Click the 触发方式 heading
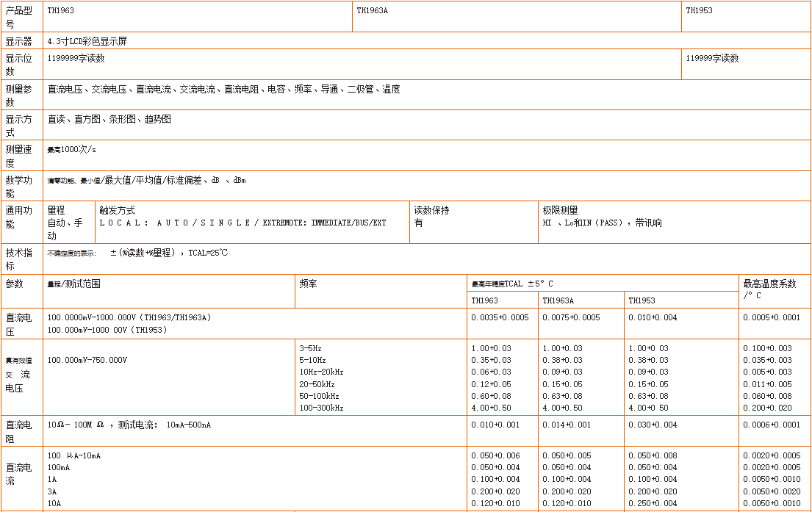Image resolution: width=812 pixels, height=512 pixels. [117, 210]
